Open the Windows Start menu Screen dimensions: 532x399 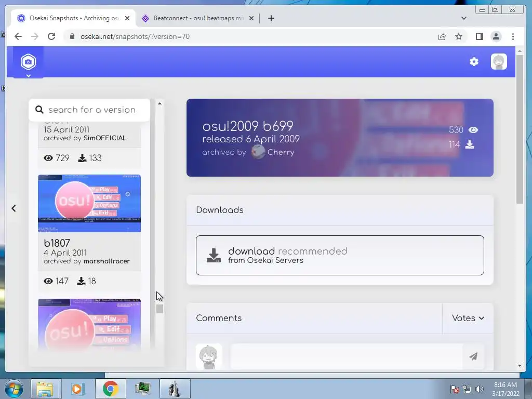point(14,389)
